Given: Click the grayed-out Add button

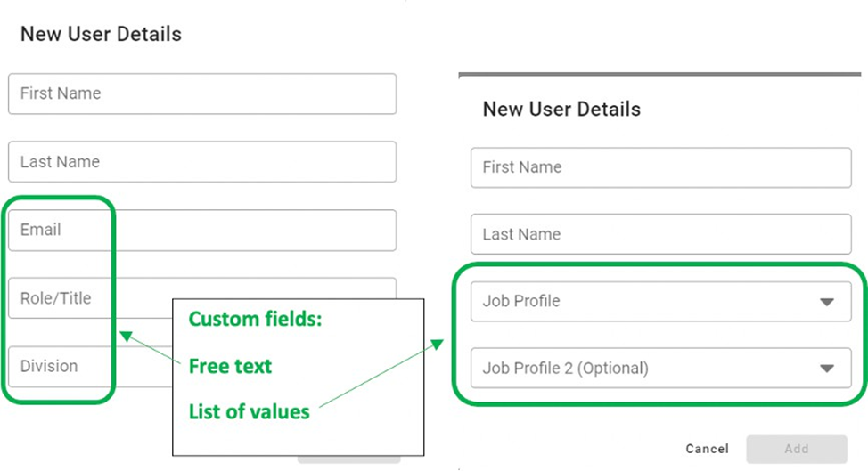Looking at the screenshot, I should tap(796, 449).
